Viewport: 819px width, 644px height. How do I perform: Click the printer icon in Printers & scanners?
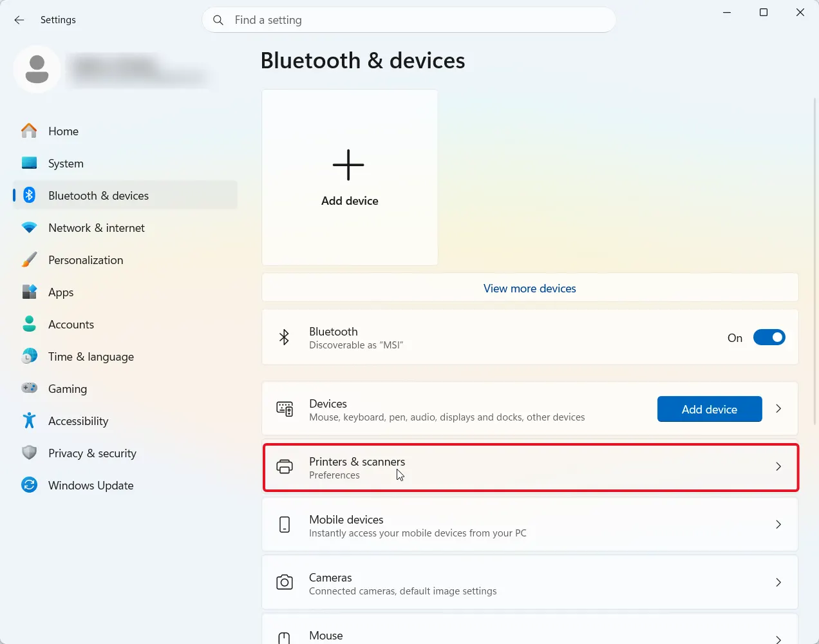pyautogui.click(x=285, y=467)
